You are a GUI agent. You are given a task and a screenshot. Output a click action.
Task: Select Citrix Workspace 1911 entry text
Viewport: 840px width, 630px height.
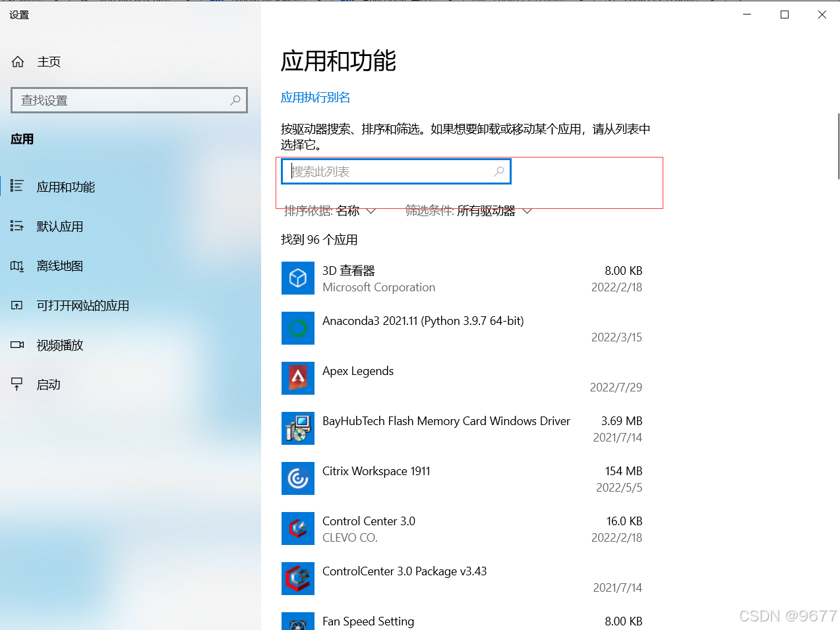point(376,471)
